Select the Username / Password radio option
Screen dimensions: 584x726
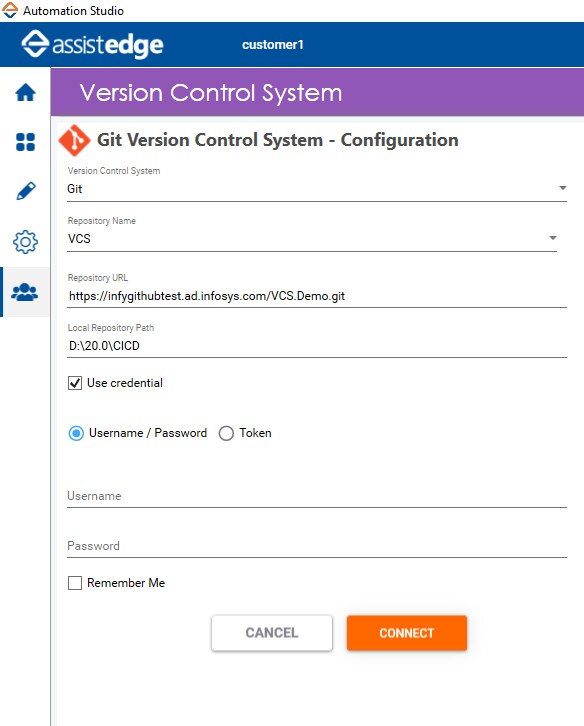[76, 433]
